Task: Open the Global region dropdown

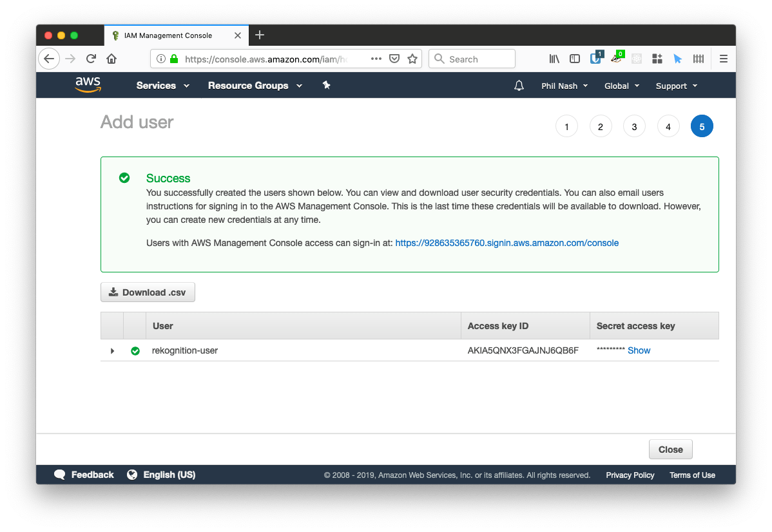Action: 622,86
